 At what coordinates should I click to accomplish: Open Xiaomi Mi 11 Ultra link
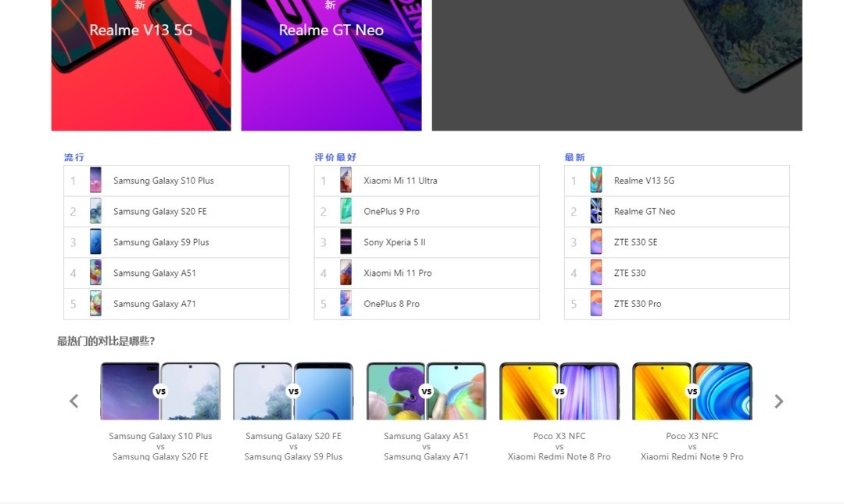pos(400,181)
